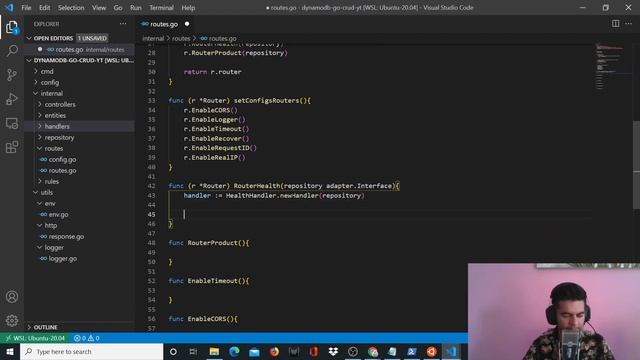The image size is (640, 360).
Task: Open Dropbox from the taskbar
Action: [333, 351]
